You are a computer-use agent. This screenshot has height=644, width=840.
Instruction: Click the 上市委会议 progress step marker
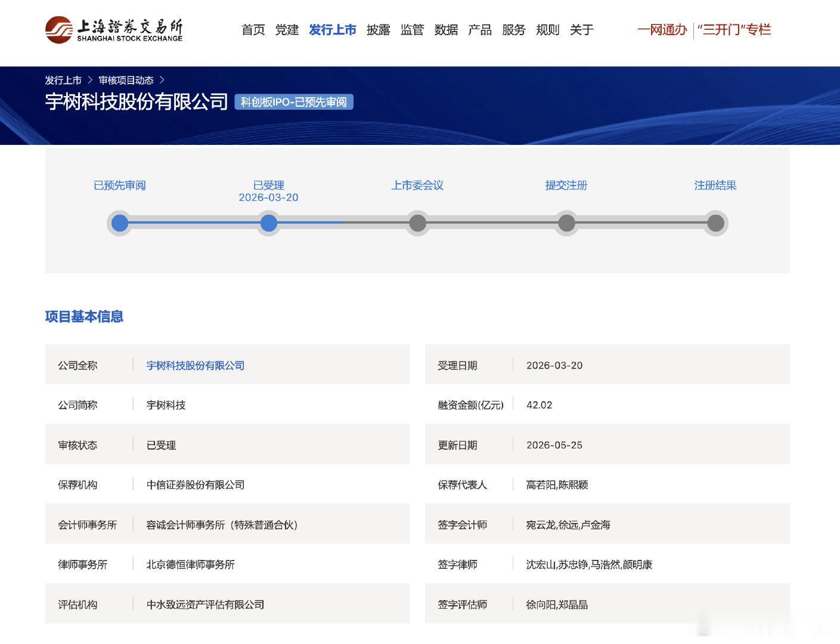click(x=418, y=223)
